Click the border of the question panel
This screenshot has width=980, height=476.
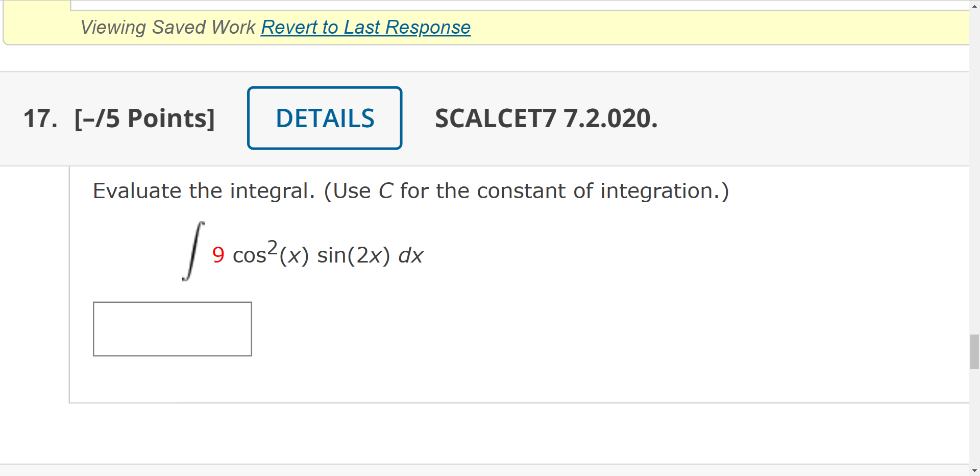(69, 281)
